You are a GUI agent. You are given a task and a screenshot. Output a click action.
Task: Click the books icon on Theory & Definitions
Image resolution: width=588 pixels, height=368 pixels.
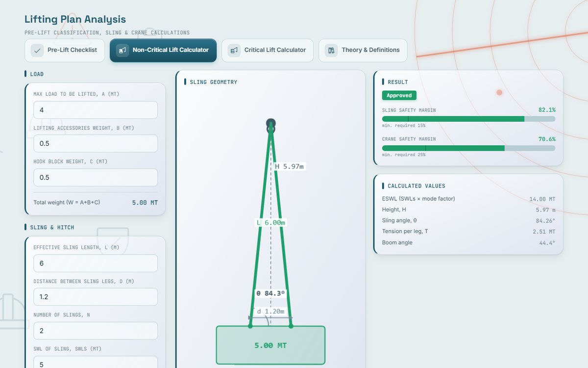click(x=331, y=51)
